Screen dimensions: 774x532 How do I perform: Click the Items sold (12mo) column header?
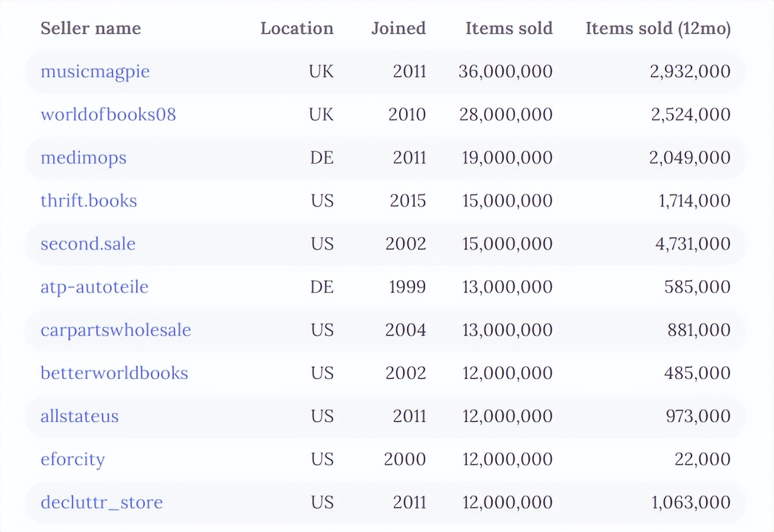tap(658, 28)
